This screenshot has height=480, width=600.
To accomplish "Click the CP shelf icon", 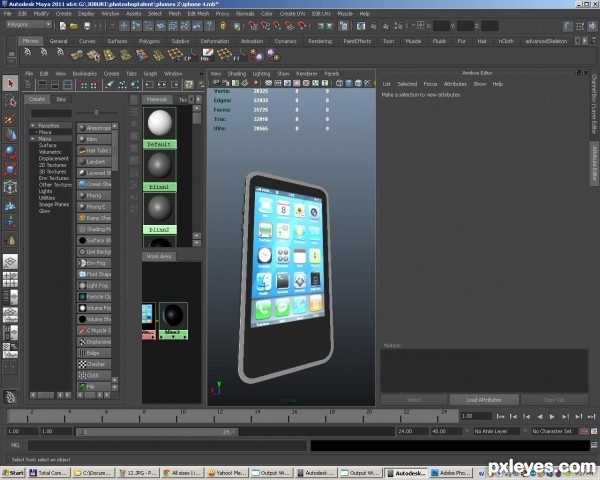I will coord(192,55).
